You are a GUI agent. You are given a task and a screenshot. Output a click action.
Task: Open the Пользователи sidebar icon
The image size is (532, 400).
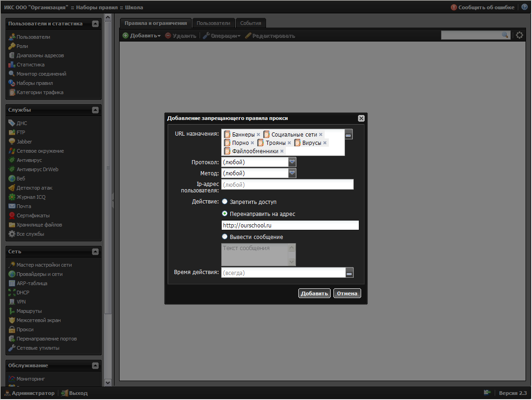(12, 37)
